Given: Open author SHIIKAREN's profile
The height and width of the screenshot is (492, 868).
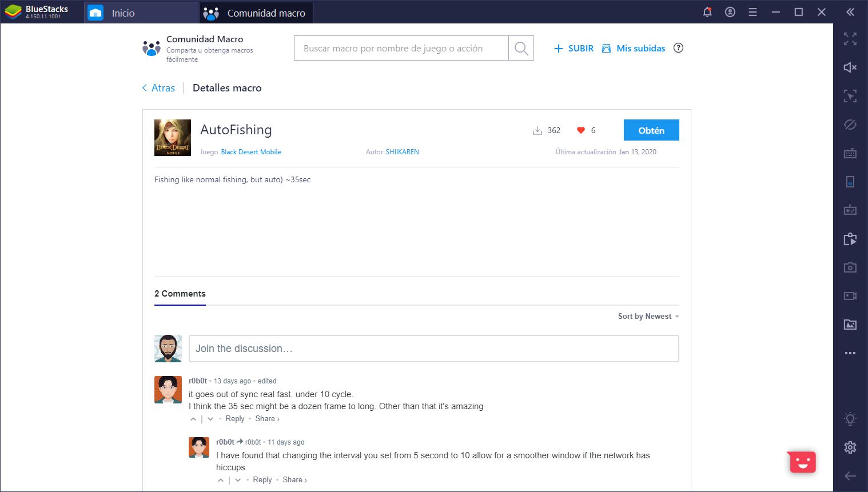Looking at the screenshot, I should point(402,152).
